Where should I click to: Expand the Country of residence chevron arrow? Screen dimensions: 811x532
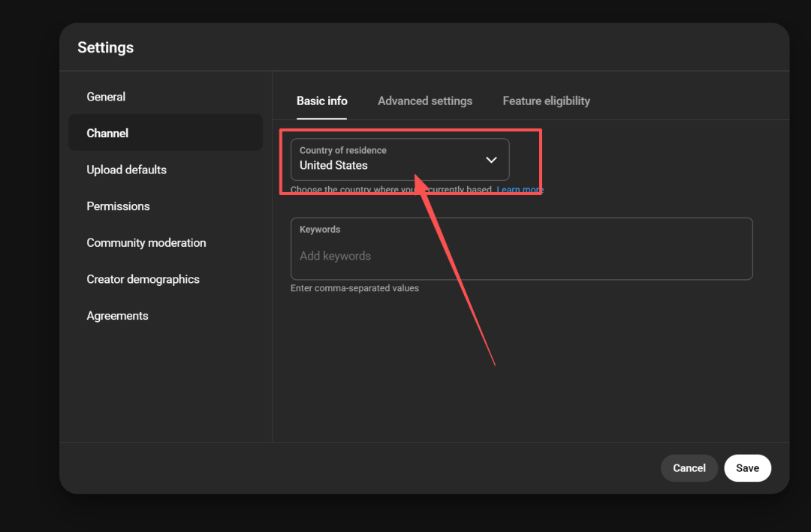491,160
